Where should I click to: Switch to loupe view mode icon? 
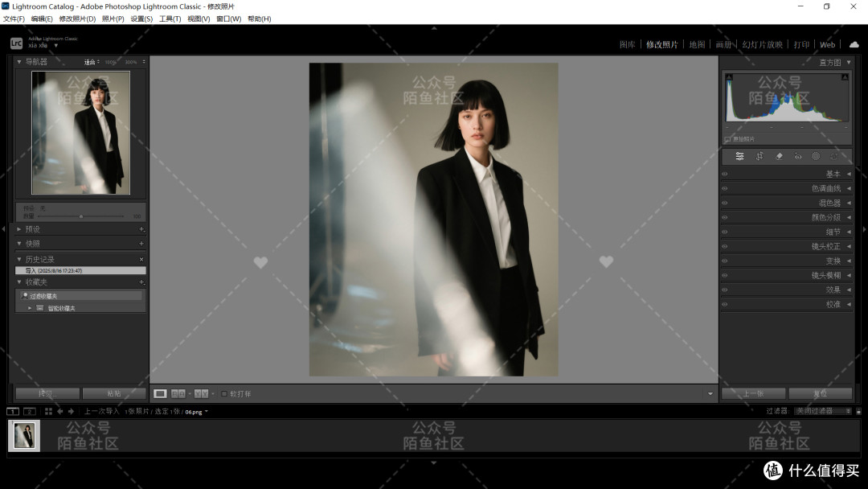tap(160, 394)
